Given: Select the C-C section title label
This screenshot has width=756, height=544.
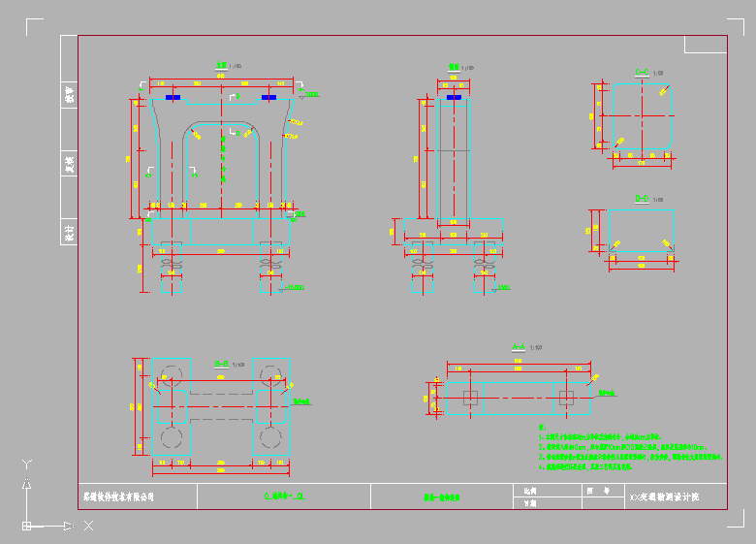Looking at the screenshot, I should click(641, 73).
